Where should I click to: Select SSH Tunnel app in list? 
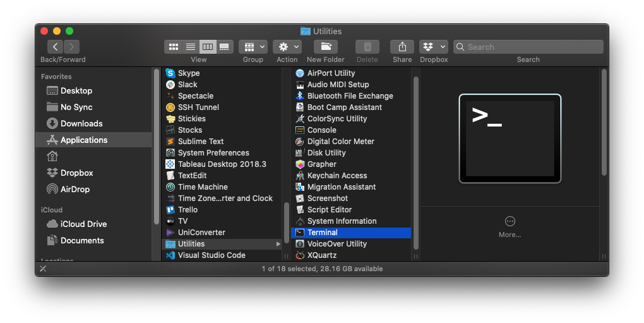[222, 107]
